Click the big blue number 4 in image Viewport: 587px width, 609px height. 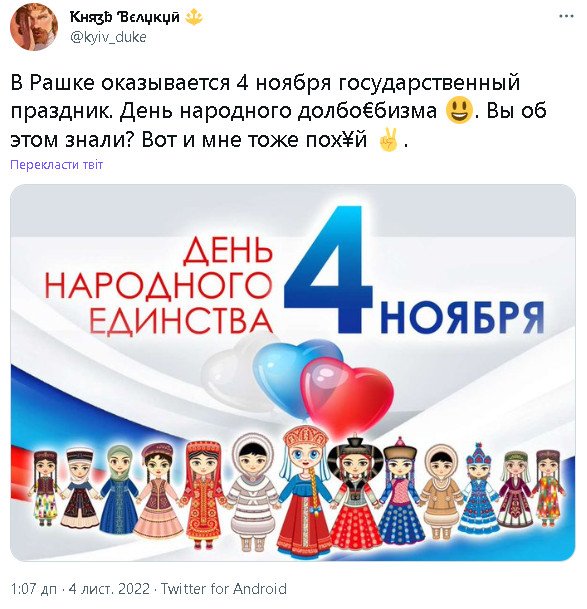(329, 269)
